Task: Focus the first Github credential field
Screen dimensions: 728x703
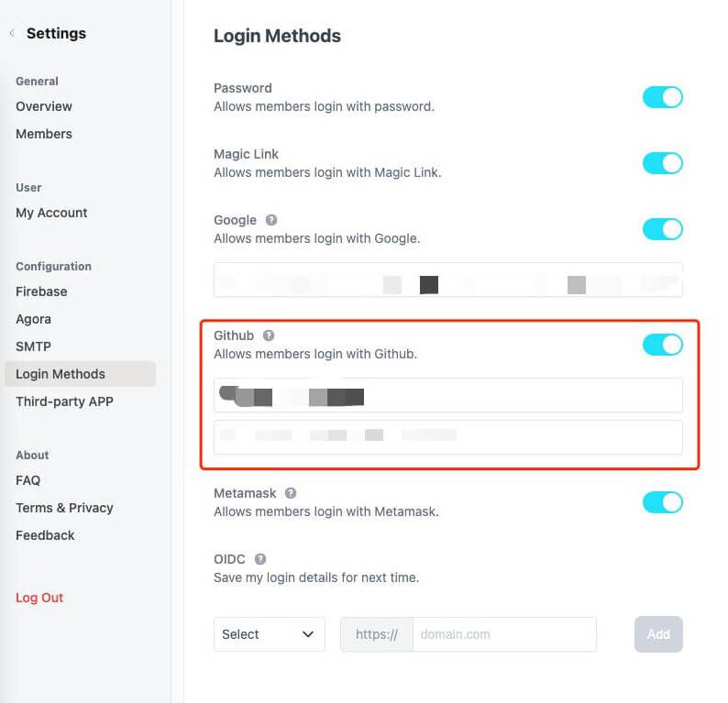Action: click(x=447, y=395)
